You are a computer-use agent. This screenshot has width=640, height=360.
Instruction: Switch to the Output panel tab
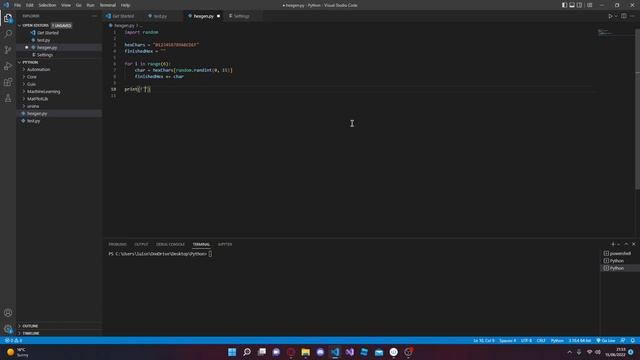(x=141, y=244)
